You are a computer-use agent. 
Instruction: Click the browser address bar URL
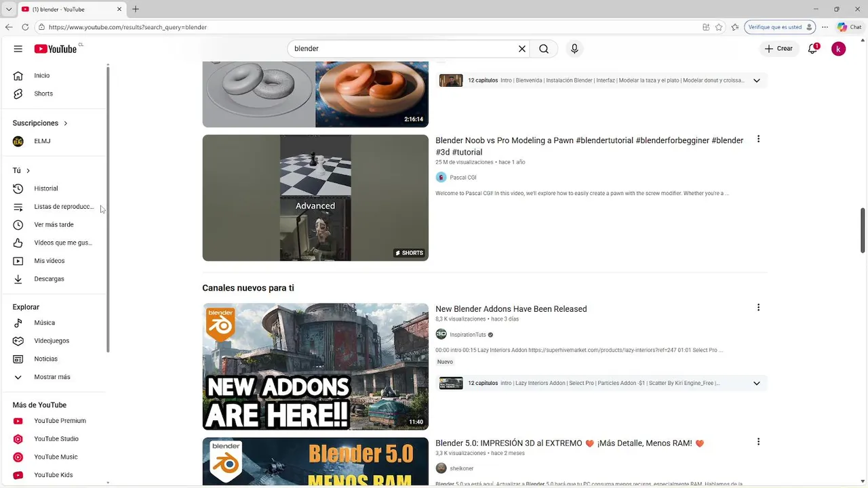(127, 27)
